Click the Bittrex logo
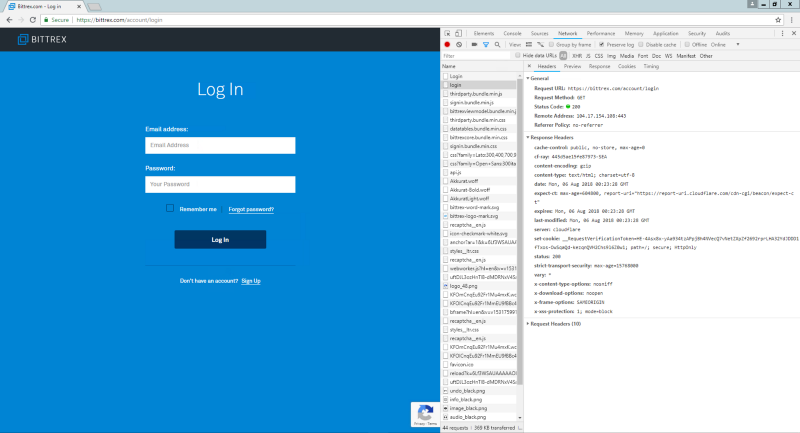Viewport: 800px width, 433px height. [x=42, y=39]
